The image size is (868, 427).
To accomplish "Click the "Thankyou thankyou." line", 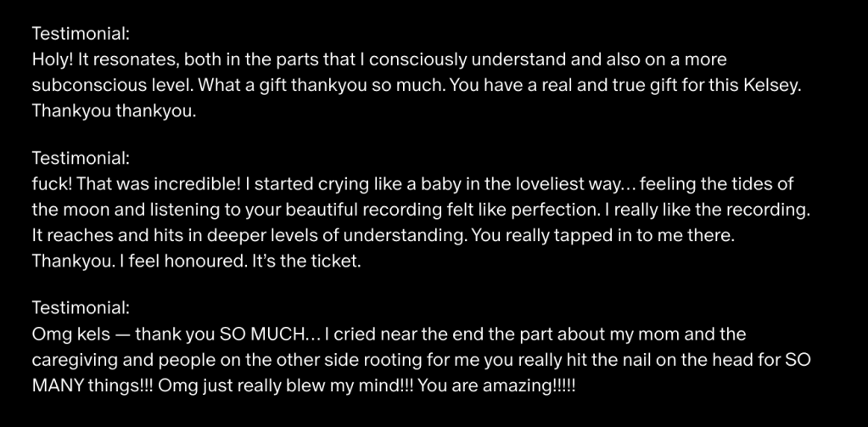I will (x=114, y=111).
